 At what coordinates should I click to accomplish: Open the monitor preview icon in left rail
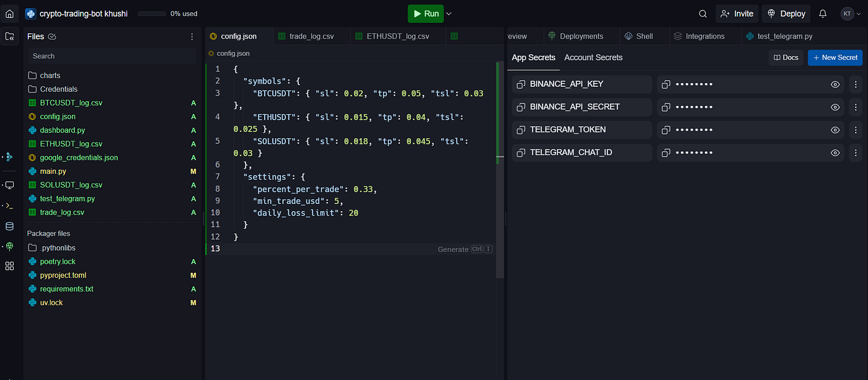[9, 185]
